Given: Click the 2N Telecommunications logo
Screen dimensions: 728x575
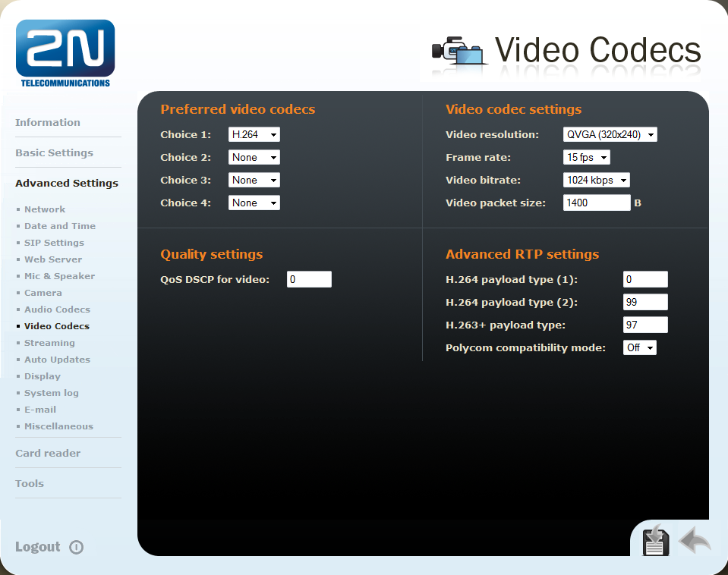Looking at the screenshot, I should [65, 53].
